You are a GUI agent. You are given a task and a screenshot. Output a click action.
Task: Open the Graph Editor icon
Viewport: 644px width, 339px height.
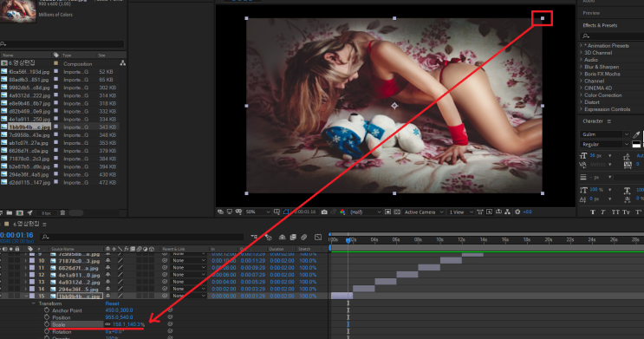coord(318,237)
